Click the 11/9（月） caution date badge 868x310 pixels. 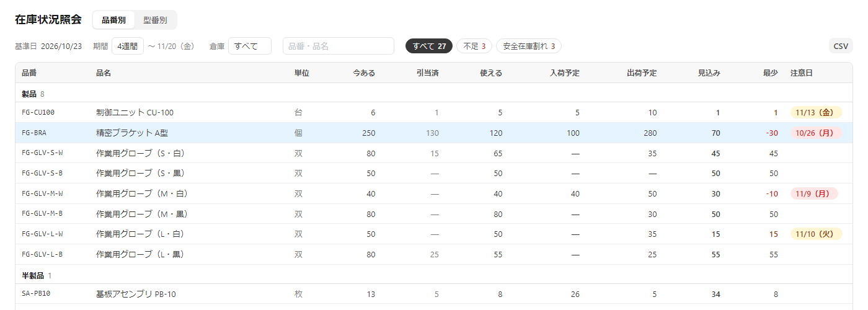814,194
